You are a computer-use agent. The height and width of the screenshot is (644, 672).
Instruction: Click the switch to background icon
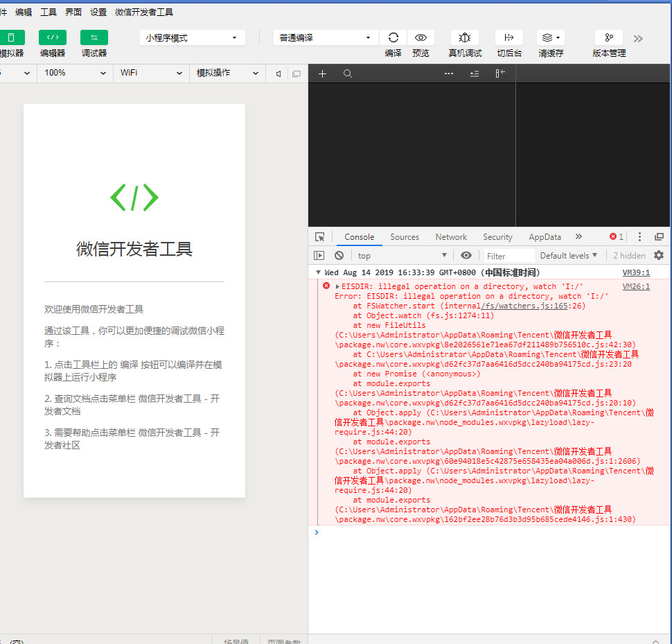pyautogui.click(x=509, y=37)
